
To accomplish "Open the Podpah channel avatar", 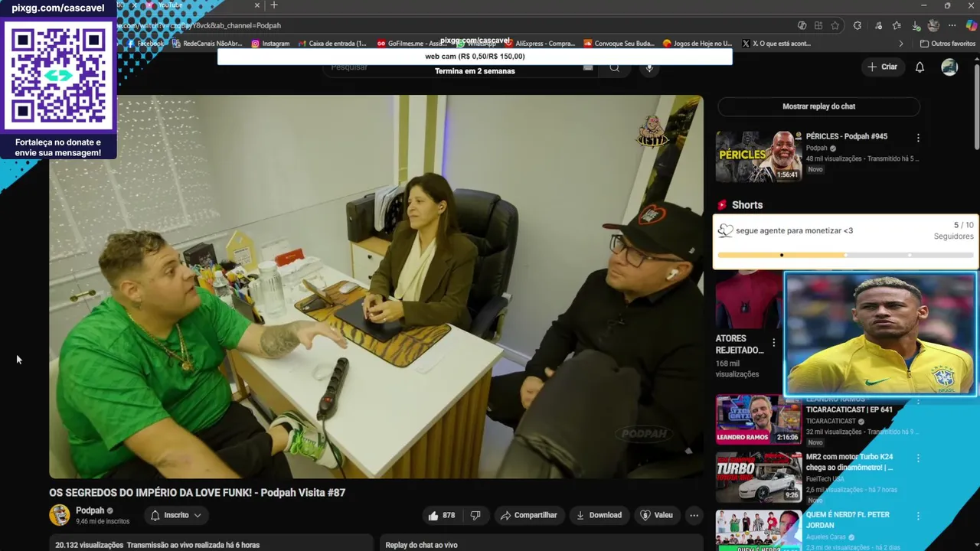I will click(60, 515).
